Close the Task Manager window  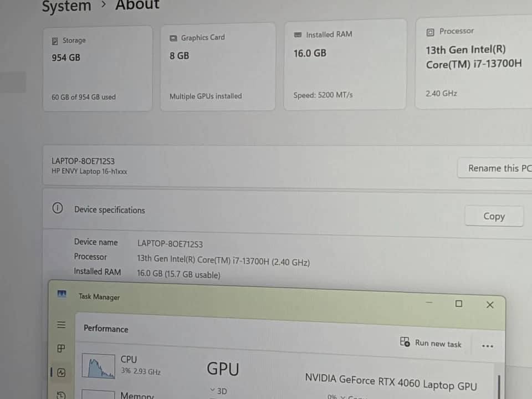(x=489, y=305)
